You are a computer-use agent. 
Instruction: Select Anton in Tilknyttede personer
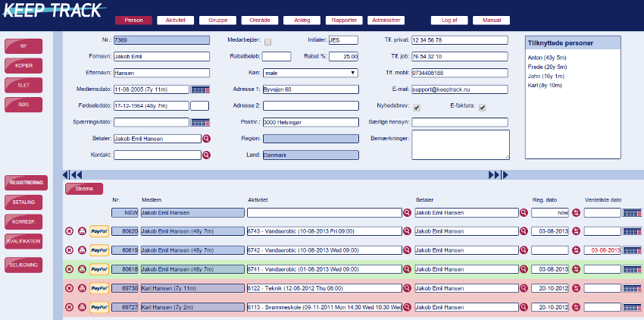click(547, 58)
